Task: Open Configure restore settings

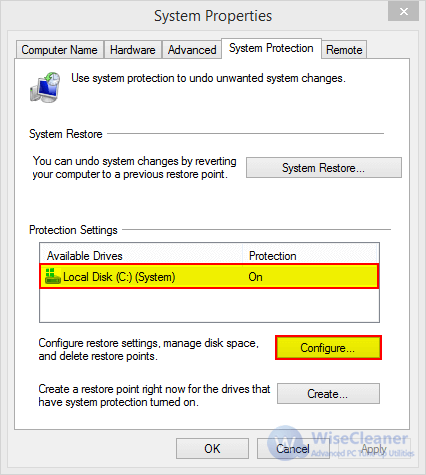Action: [x=328, y=348]
